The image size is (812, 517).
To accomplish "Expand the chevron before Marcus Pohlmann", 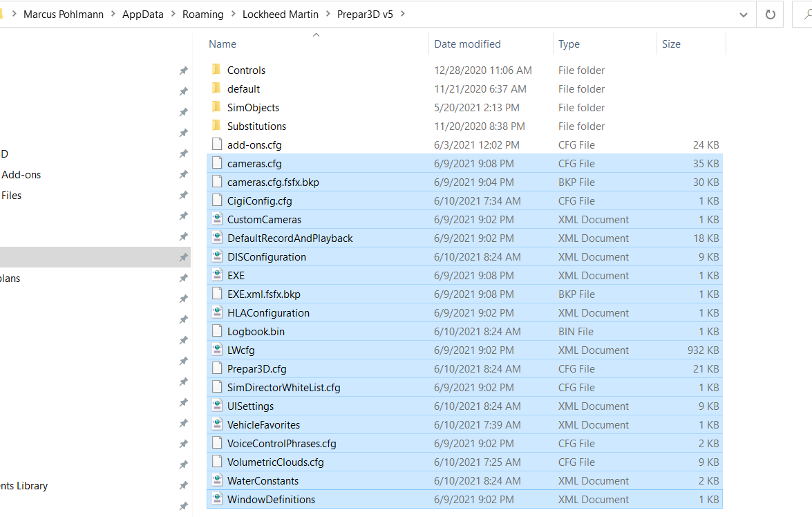I will (x=14, y=14).
